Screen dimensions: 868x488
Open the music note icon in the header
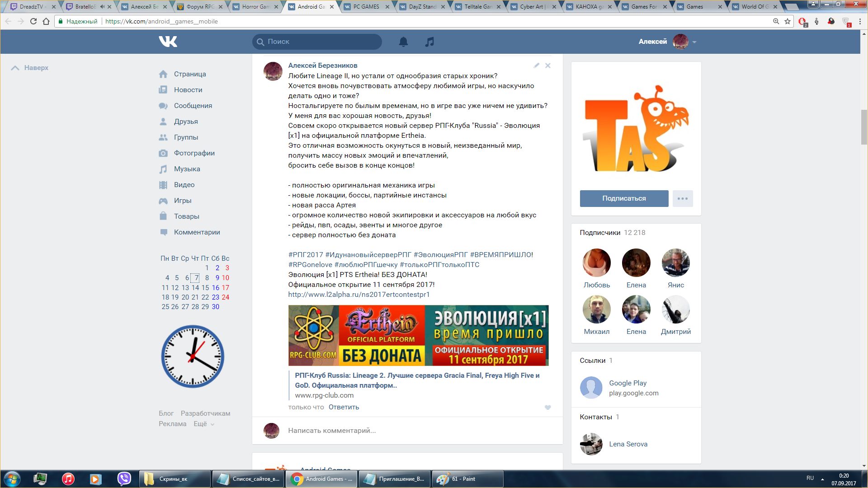coord(429,42)
